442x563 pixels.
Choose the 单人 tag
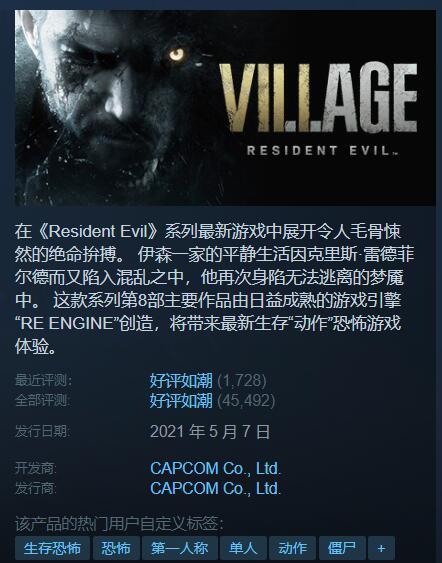(x=243, y=548)
